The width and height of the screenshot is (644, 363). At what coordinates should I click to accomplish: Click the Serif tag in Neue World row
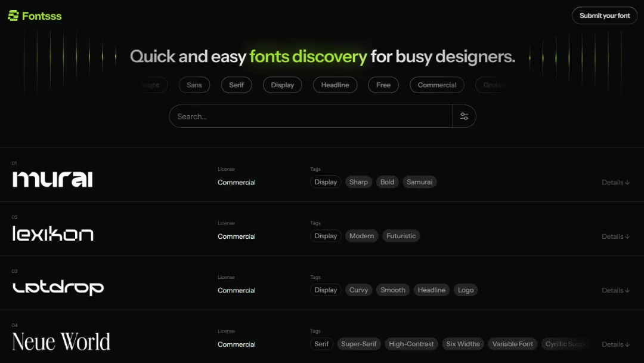click(x=321, y=344)
